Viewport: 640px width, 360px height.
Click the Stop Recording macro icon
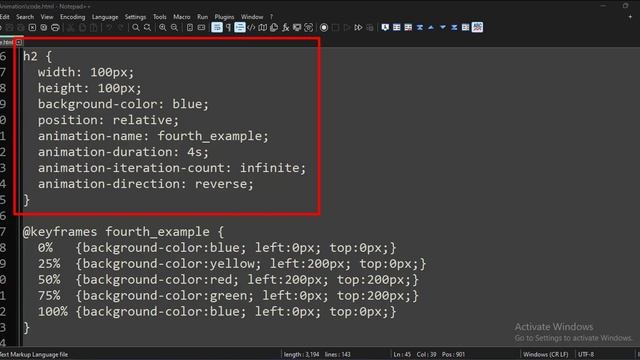(x=335, y=28)
